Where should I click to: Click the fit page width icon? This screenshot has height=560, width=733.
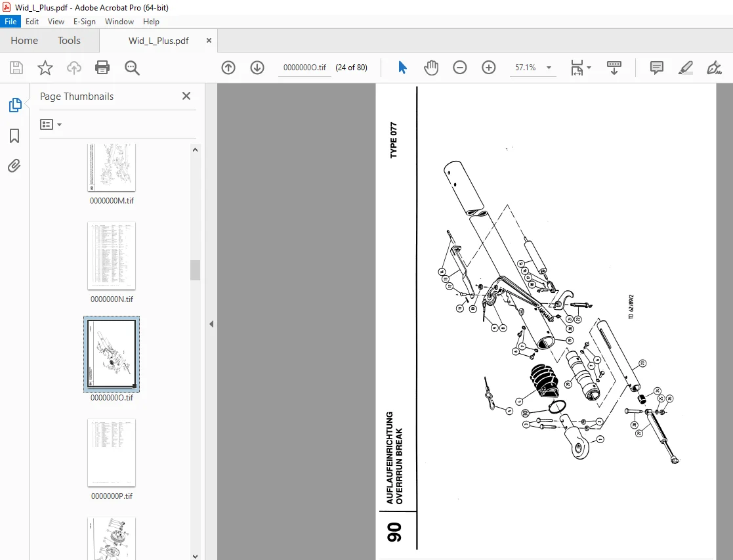[x=577, y=68]
